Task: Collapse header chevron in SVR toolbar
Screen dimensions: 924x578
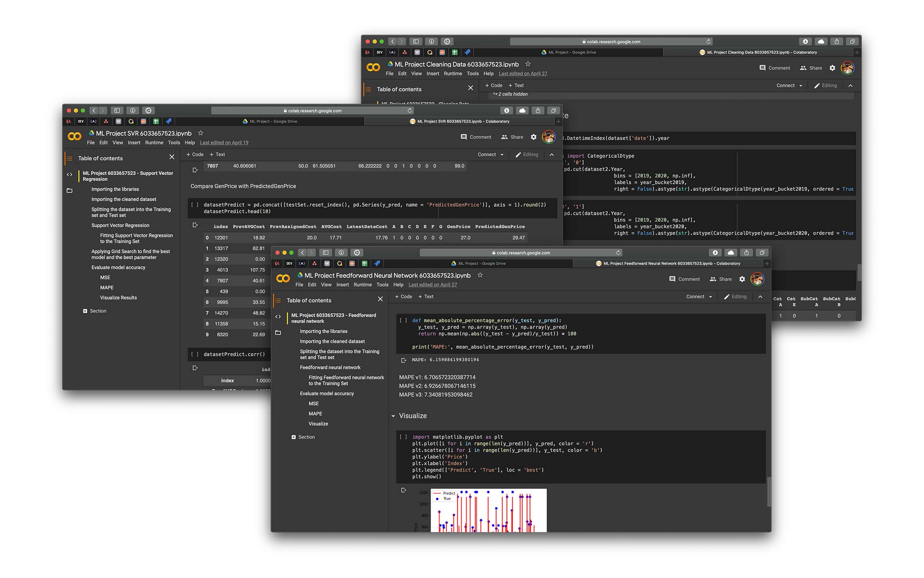Action: pyautogui.click(x=551, y=155)
